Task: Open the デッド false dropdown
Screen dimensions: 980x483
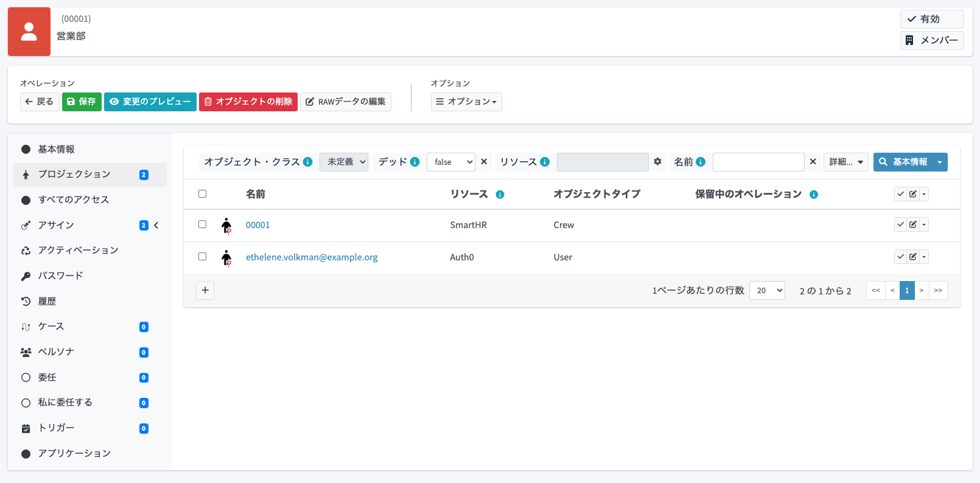Action: 451,162
